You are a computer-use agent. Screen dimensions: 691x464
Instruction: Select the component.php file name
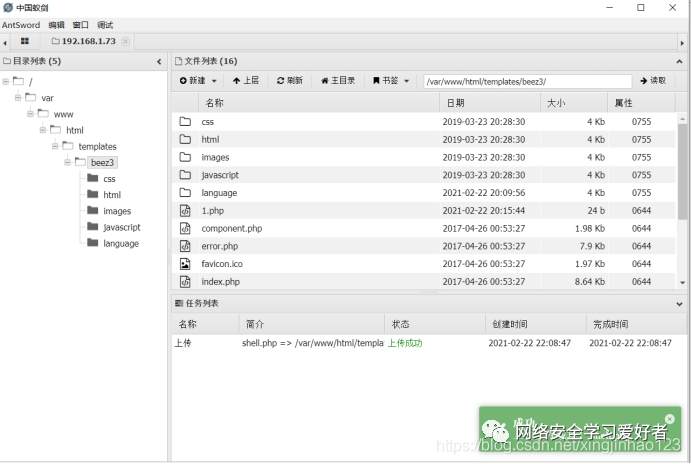(x=232, y=229)
